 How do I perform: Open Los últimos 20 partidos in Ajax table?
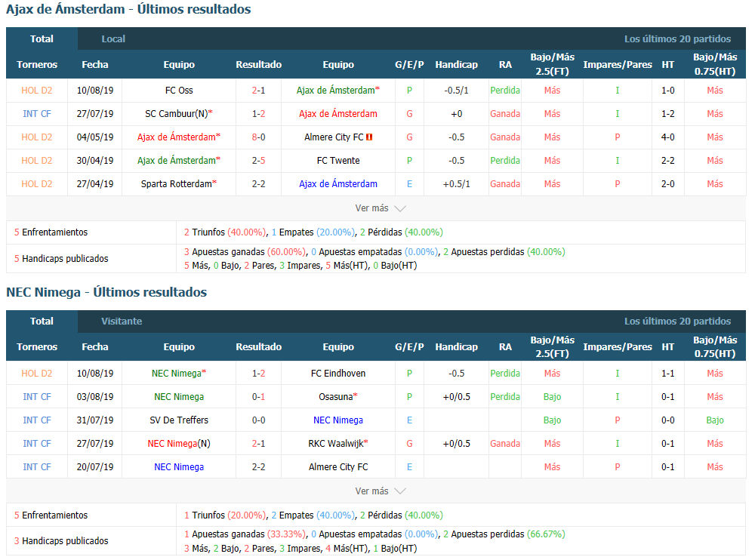(x=677, y=39)
